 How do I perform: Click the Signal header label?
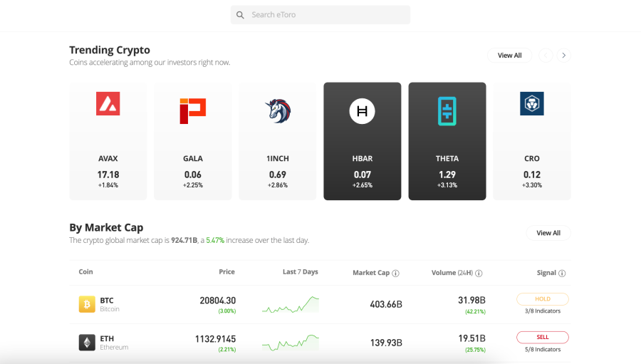pos(546,273)
